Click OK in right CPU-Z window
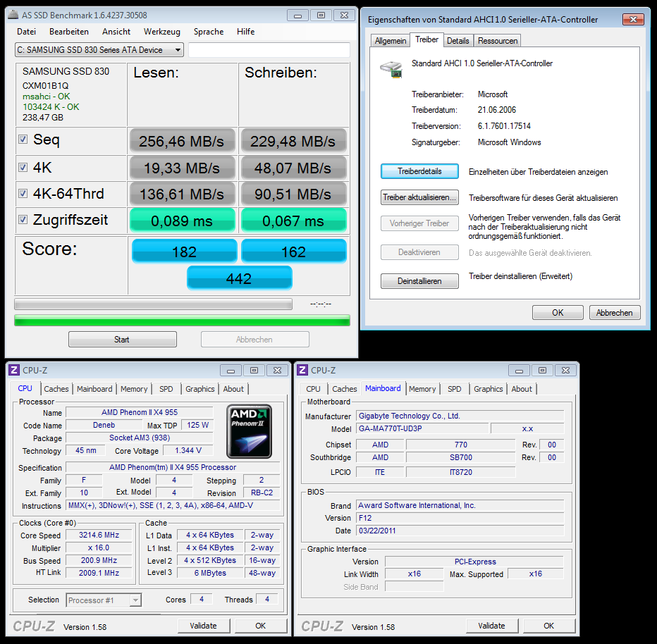Screen dimensions: 657x644 (549, 626)
